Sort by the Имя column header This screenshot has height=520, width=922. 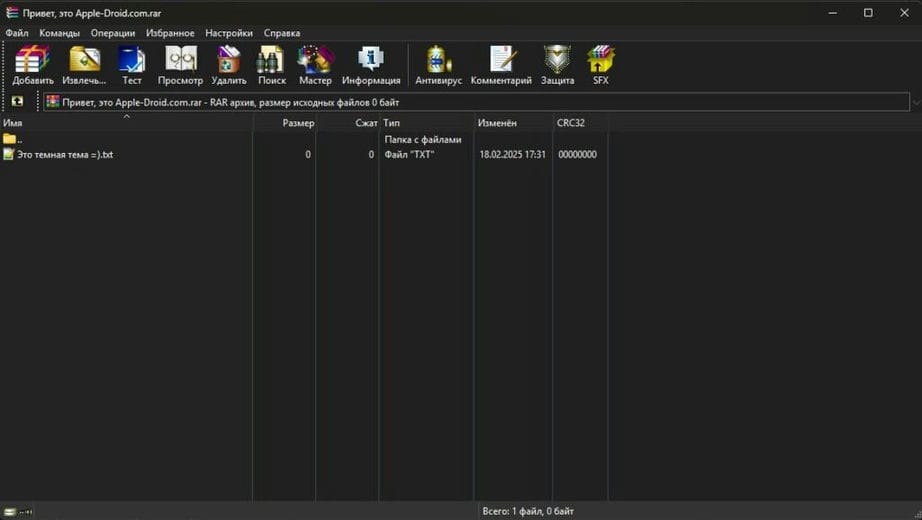pos(126,123)
